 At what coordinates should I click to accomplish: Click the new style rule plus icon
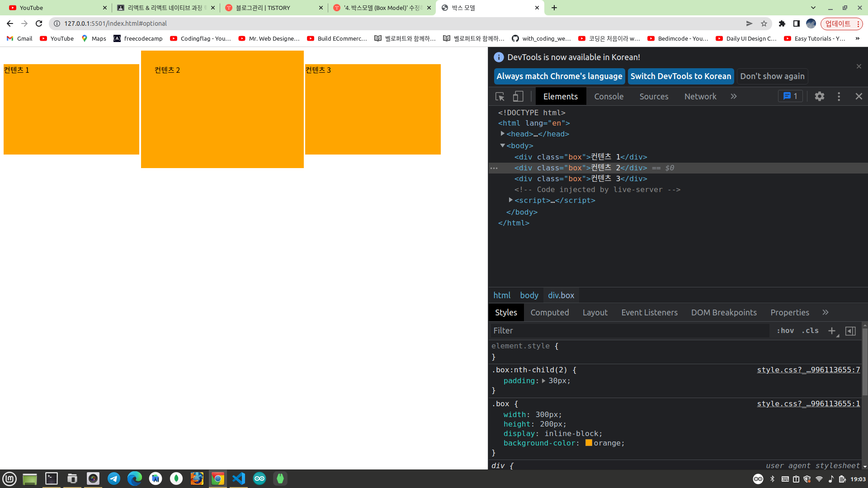point(831,331)
